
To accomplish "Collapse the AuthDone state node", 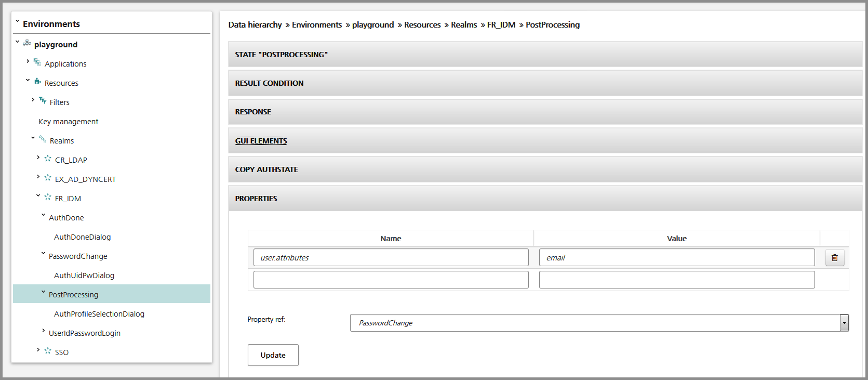I will (x=43, y=215).
